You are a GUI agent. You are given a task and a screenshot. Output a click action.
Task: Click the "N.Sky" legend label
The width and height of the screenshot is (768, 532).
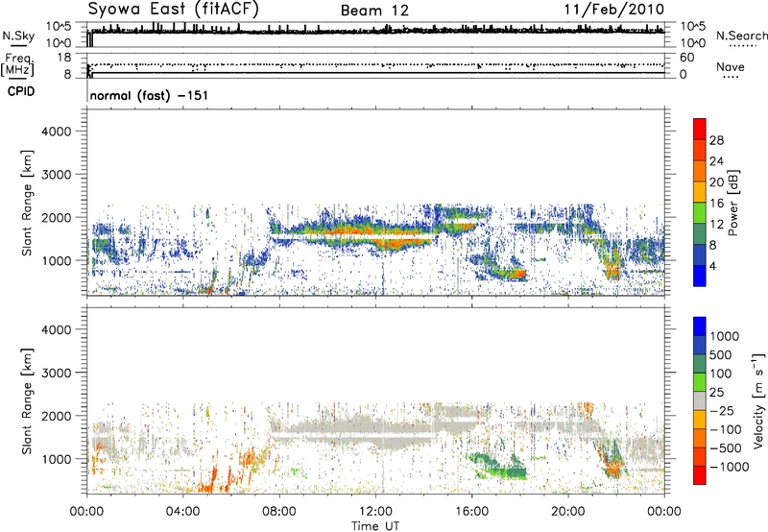(x=18, y=36)
